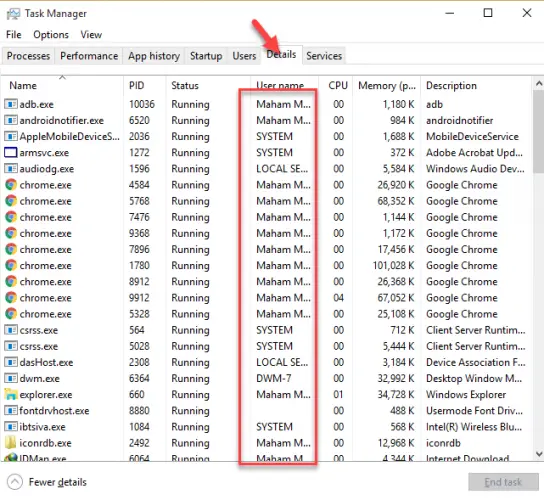
Task: Sort by the CPU column header
Action: click(x=336, y=85)
